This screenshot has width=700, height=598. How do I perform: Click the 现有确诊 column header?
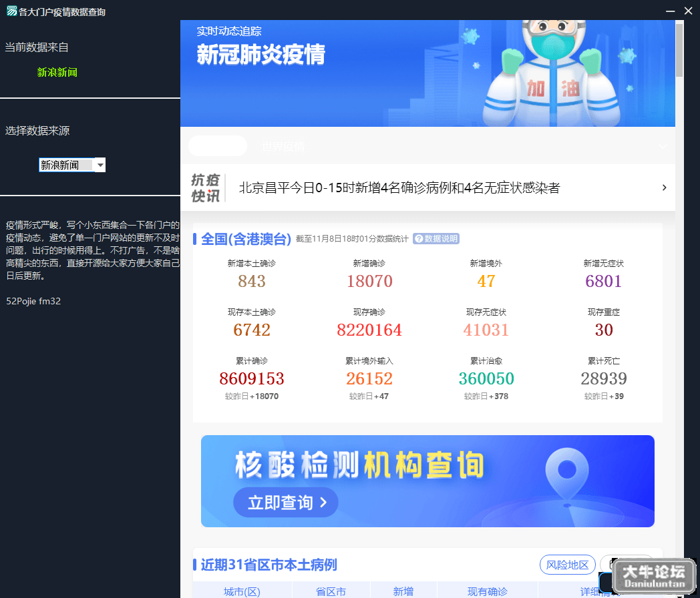tap(488, 592)
